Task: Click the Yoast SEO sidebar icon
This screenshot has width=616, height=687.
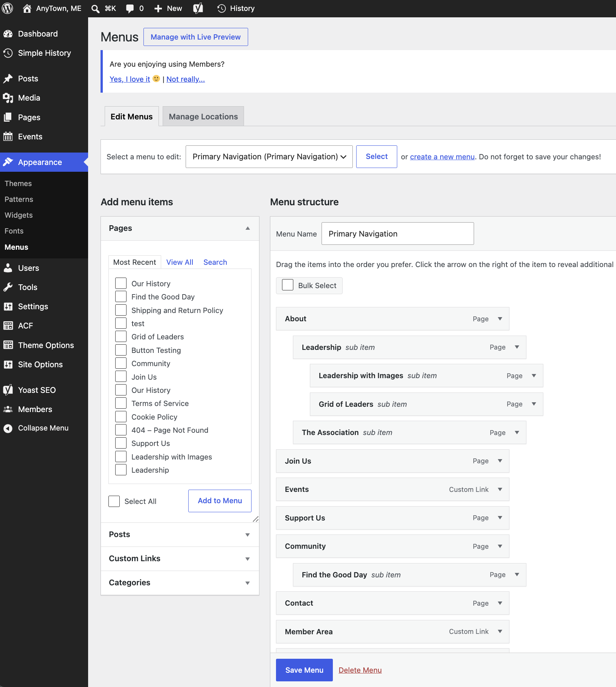Action: pyautogui.click(x=8, y=390)
